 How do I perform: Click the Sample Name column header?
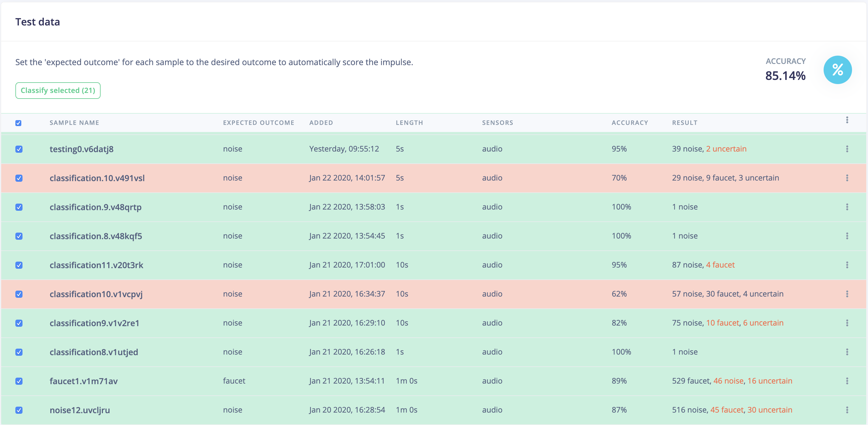tap(74, 123)
